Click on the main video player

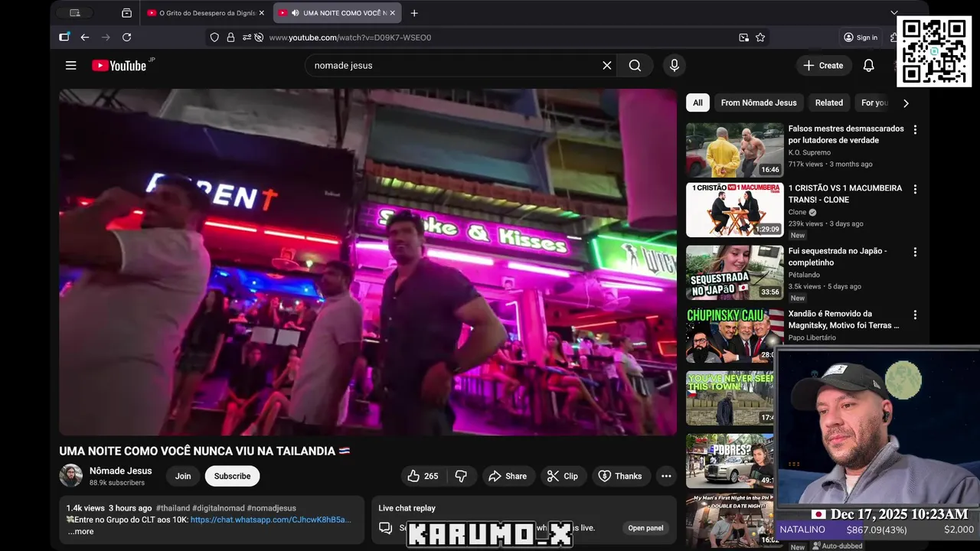pyautogui.click(x=368, y=262)
